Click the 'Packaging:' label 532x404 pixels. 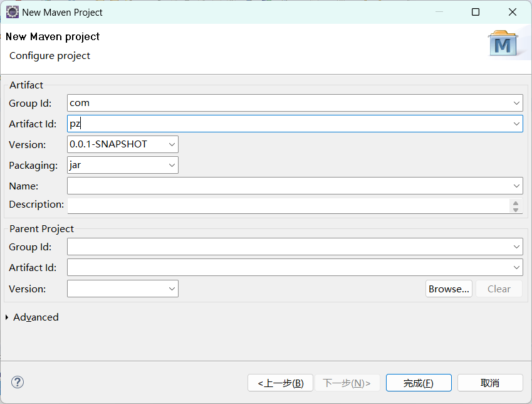click(x=33, y=166)
